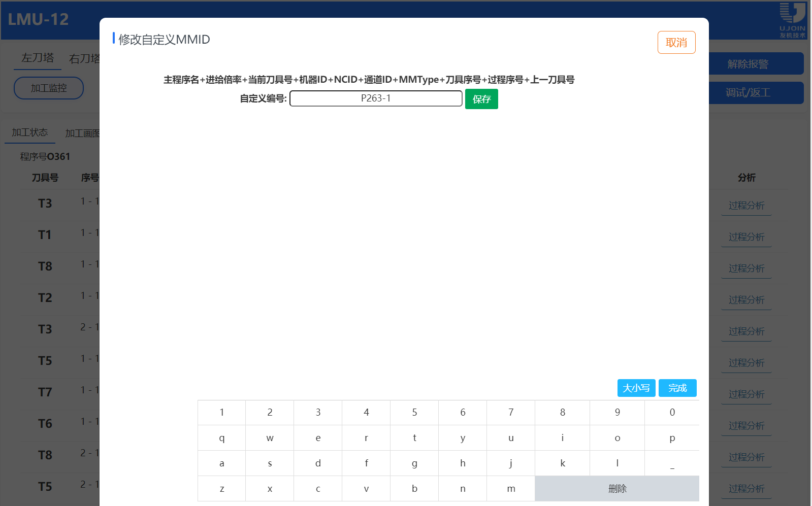Open 过程分析 link for T3 row 1-1
The height and width of the screenshot is (506, 812).
tap(746, 206)
